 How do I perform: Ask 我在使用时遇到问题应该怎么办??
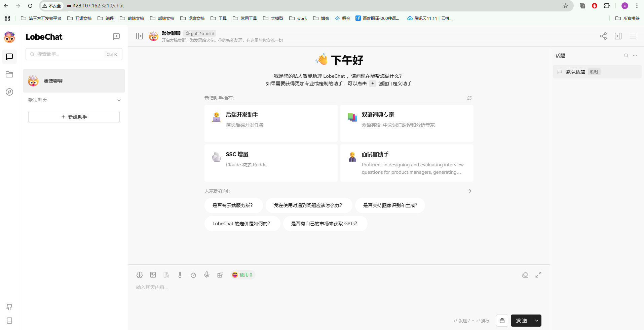coord(309,205)
